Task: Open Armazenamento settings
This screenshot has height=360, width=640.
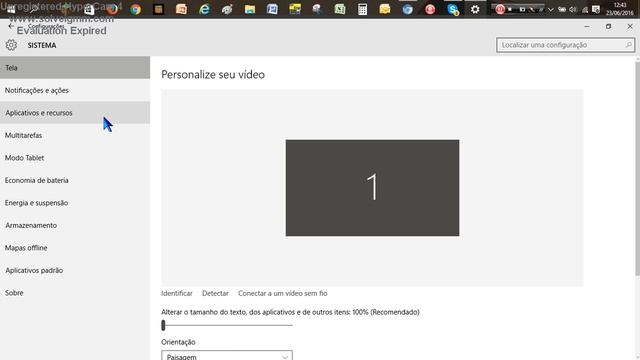Action: [75, 225]
